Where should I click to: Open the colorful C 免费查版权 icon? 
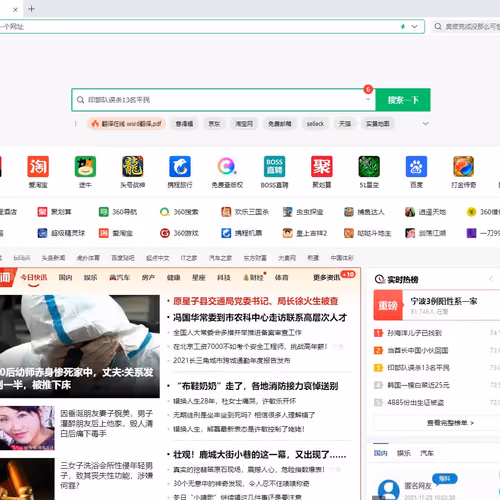[227, 166]
